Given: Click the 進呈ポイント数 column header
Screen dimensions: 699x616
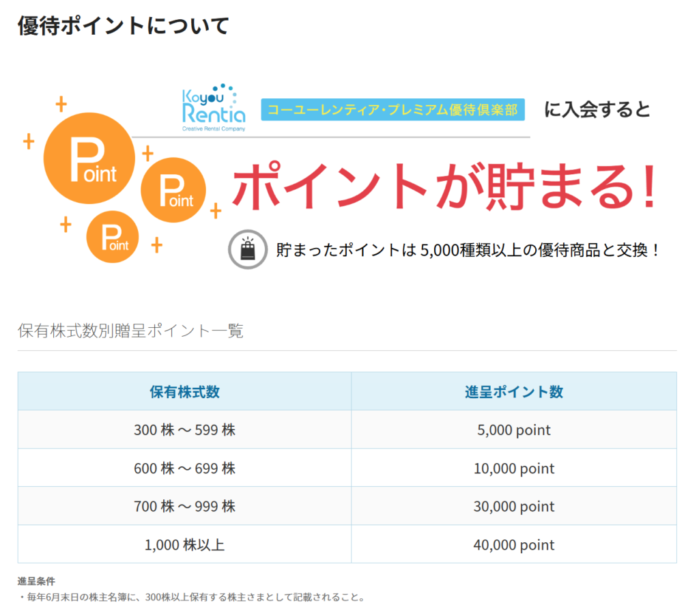Looking at the screenshot, I should tap(514, 391).
